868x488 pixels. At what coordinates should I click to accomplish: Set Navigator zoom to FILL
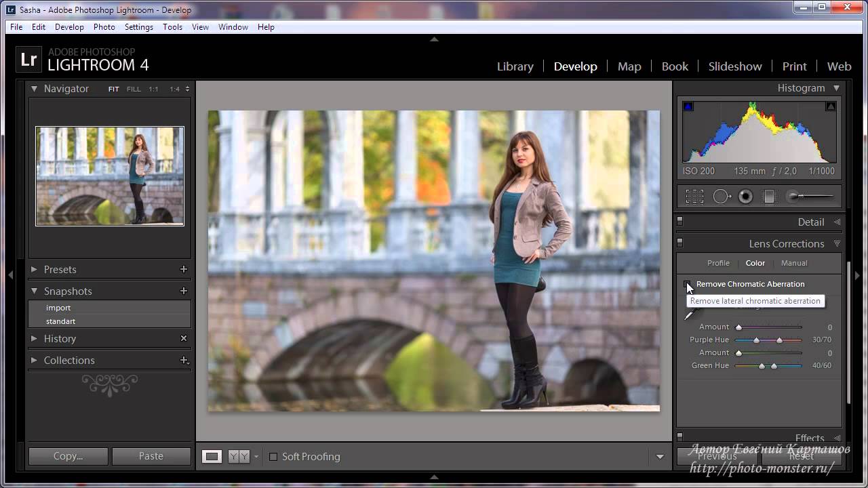(x=134, y=89)
